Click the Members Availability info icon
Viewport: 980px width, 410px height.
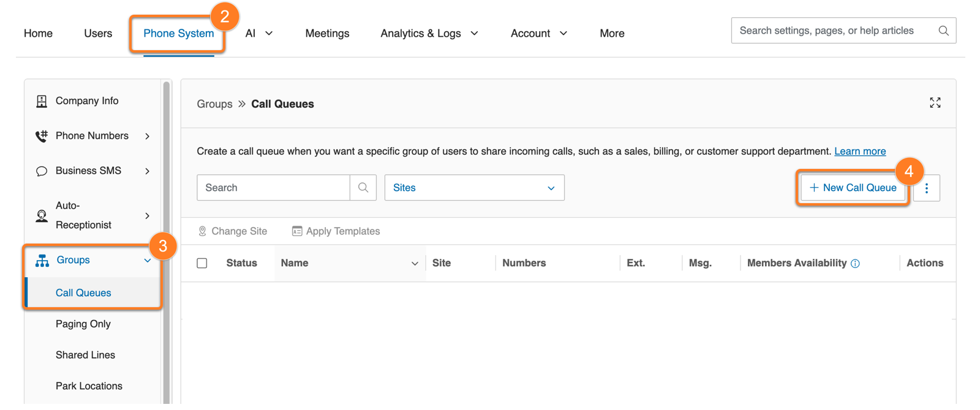pyautogui.click(x=856, y=264)
